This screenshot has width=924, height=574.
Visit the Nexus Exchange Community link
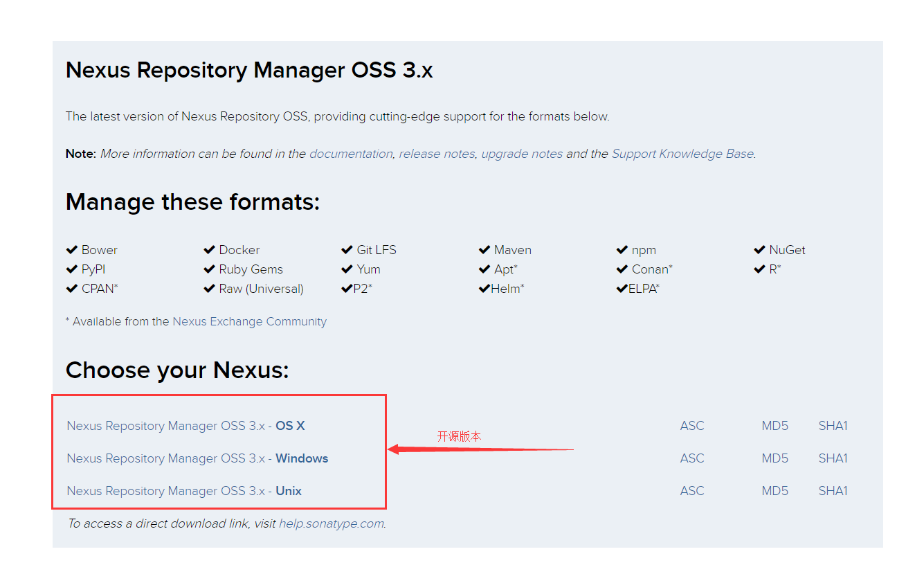click(x=249, y=321)
